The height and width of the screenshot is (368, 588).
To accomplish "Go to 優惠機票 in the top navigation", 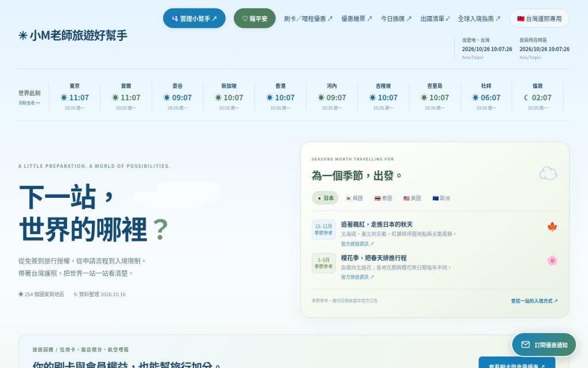I will point(357,19).
